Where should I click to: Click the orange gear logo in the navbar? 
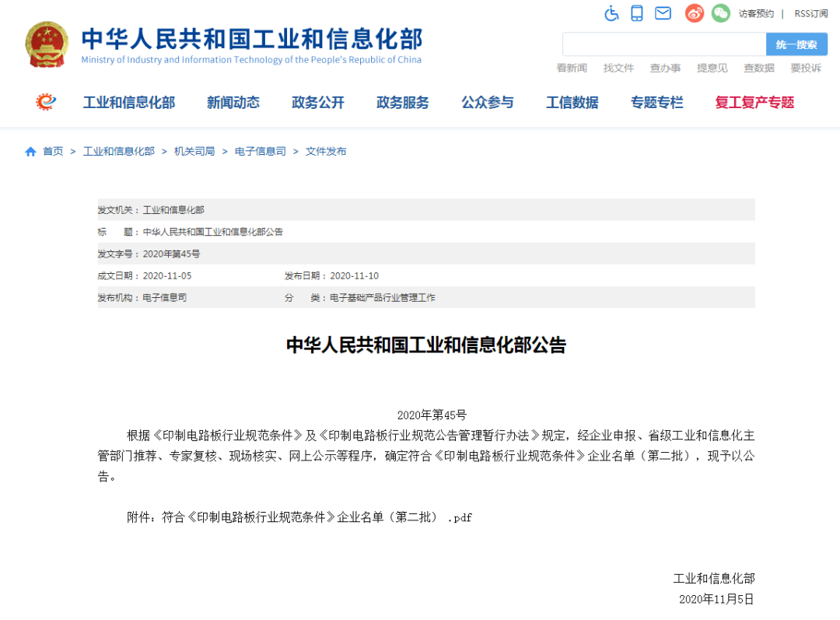[x=47, y=102]
